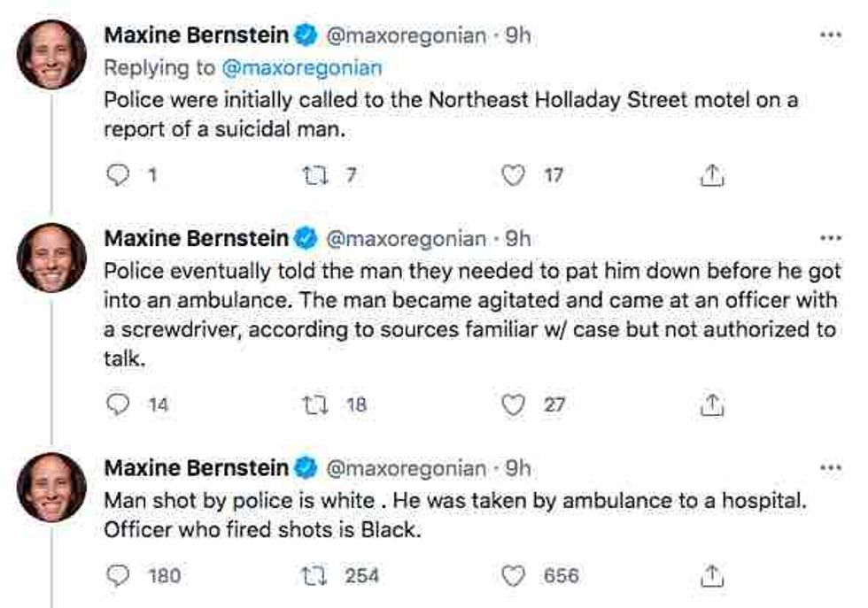Open more options on the screwdriver tweet
The image size is (868, 608).
click(829, 238)
